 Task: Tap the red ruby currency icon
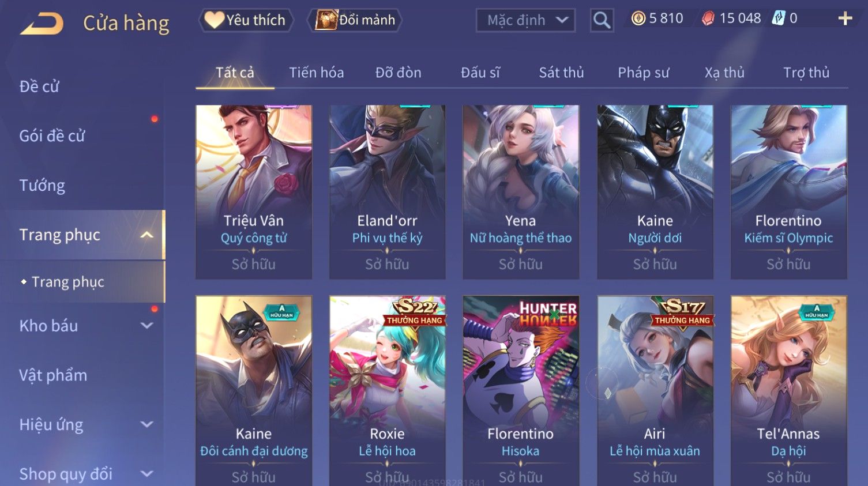[x=708, y=18]
